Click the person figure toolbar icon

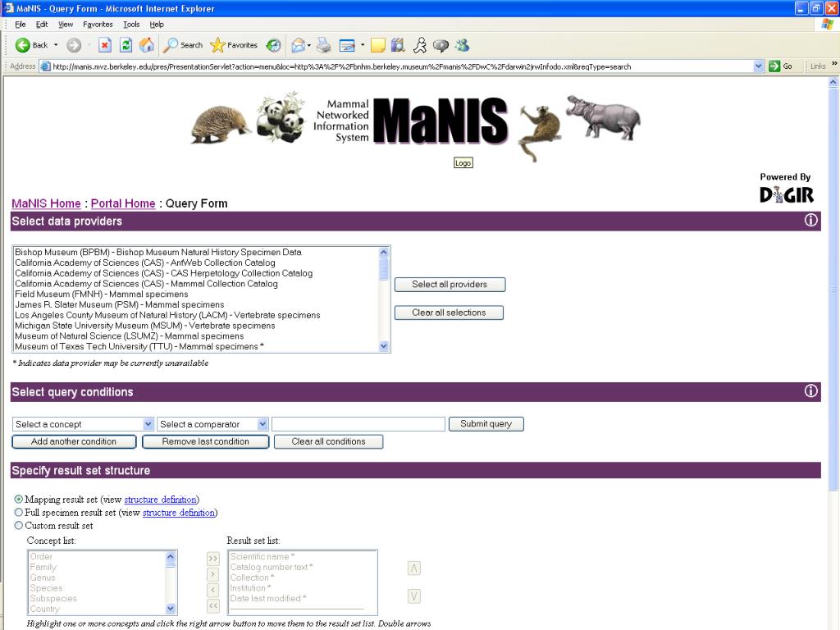(x=420, y=46)
